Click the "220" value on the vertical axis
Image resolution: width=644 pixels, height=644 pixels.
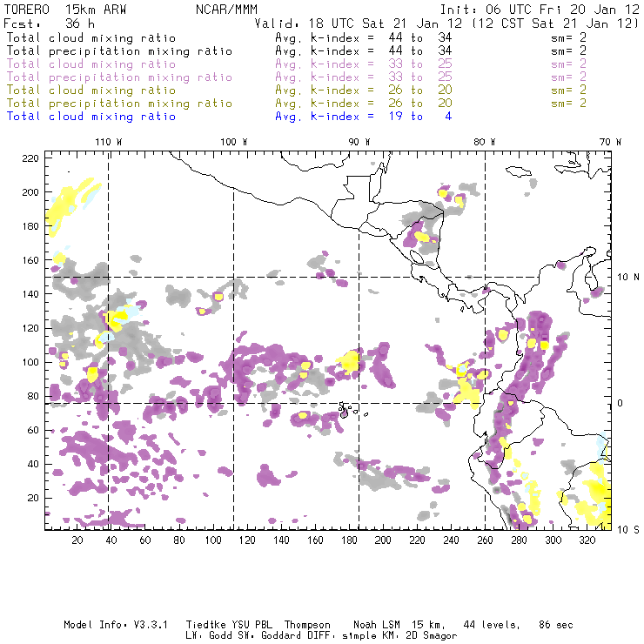(x=30, y=158)
